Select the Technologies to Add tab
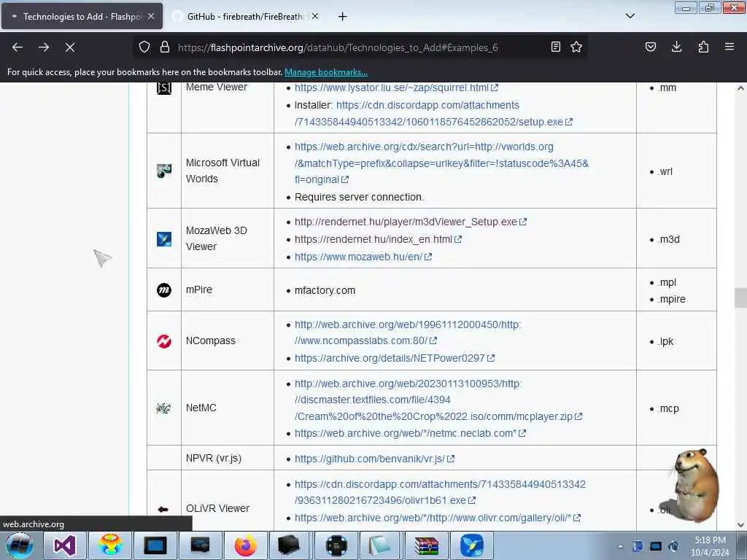This screenshot has height=560, width=747. (x=82, y=17)
